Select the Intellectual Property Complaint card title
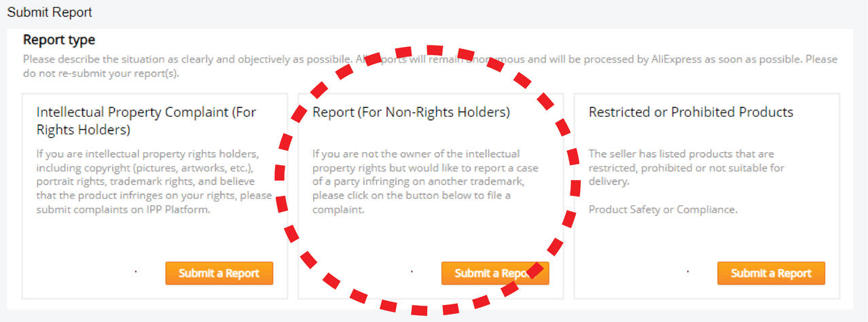Viewport: 868px width, 322px height. (x=146, y=120)
